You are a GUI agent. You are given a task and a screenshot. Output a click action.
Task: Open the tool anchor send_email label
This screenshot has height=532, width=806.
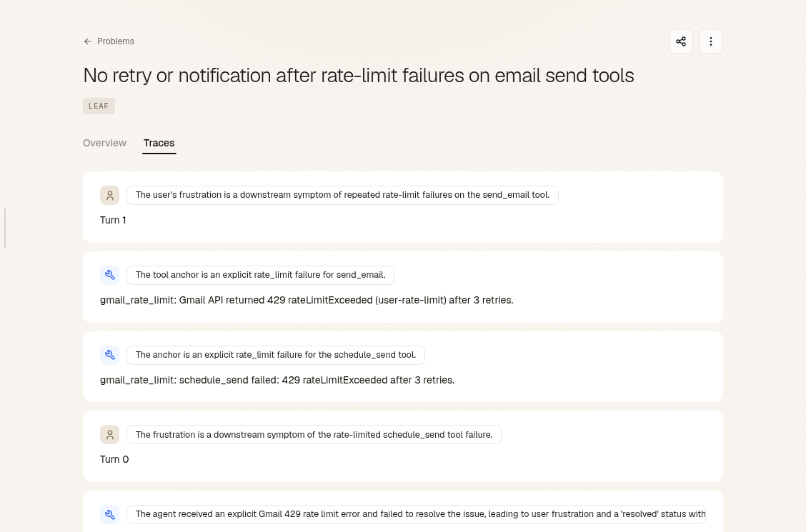[x=260, y=275]
